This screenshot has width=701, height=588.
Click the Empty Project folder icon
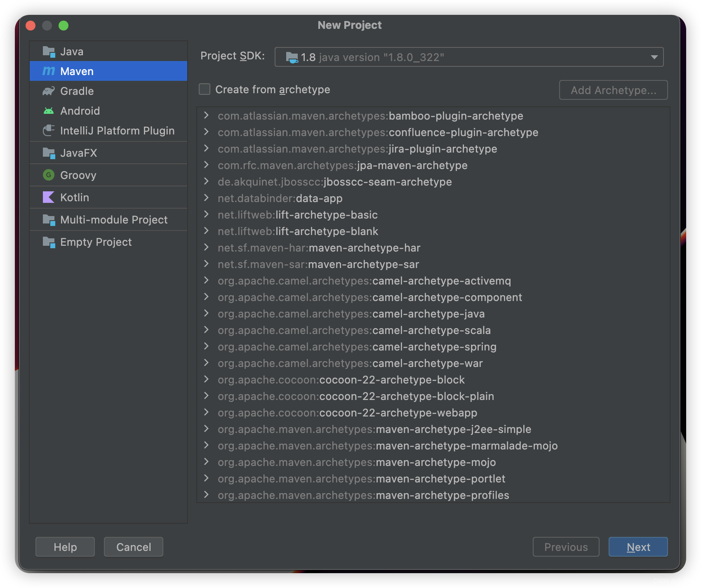click(49, 242)
